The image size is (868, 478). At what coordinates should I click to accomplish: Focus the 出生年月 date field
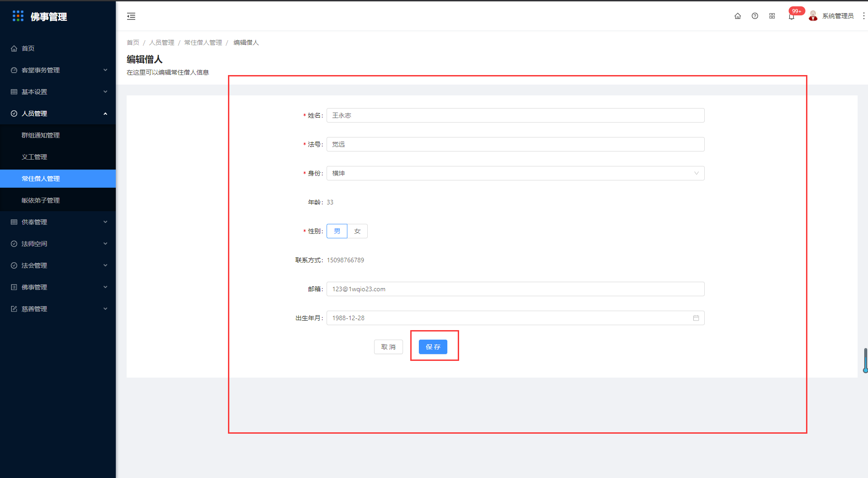(x=516, y=318)
